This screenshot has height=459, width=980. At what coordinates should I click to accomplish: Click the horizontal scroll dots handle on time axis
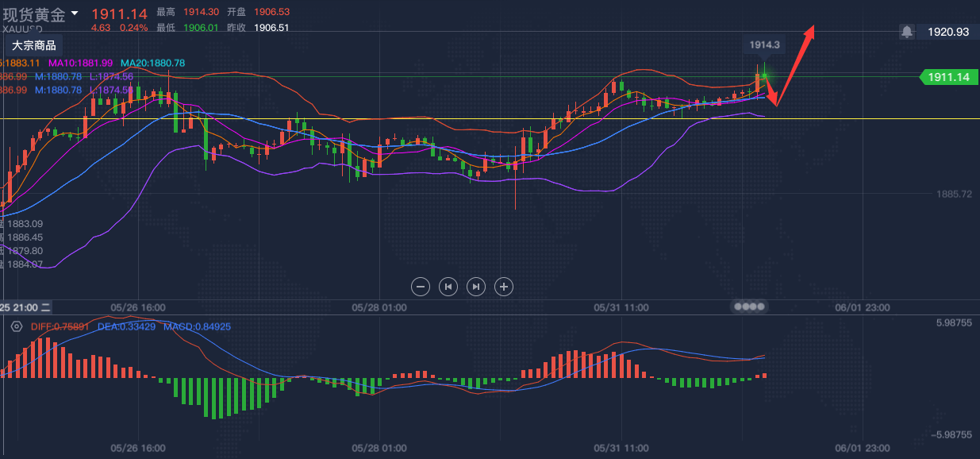tap(749, 307)
